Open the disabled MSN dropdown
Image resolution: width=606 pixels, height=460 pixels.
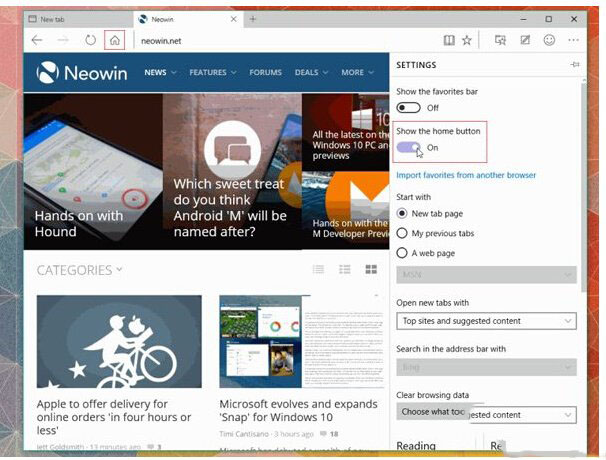coord(486,275)
